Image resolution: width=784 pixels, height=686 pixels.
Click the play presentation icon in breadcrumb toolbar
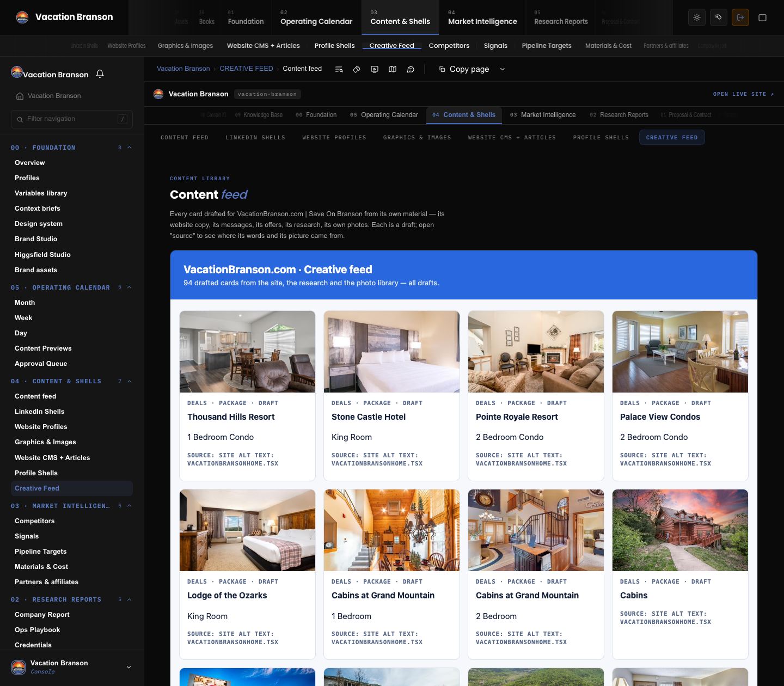[x=375, y=69]
